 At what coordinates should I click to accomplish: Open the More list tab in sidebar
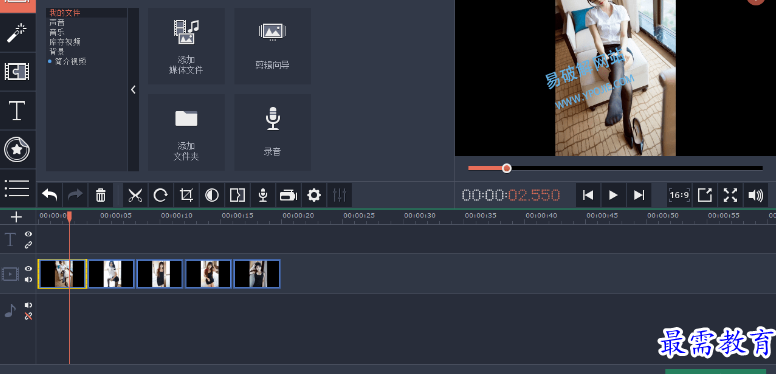point(17,188)
